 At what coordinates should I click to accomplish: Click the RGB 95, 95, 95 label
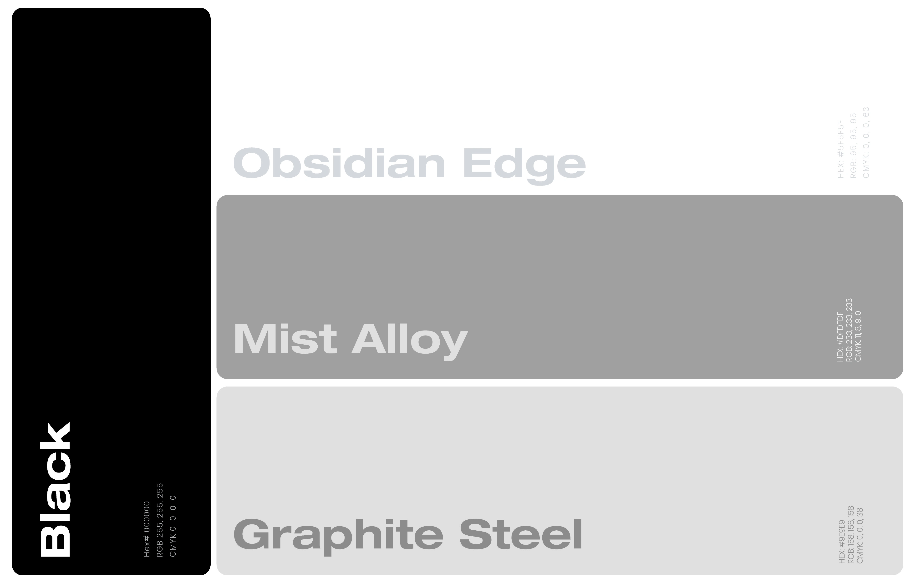tap(853, 146)
